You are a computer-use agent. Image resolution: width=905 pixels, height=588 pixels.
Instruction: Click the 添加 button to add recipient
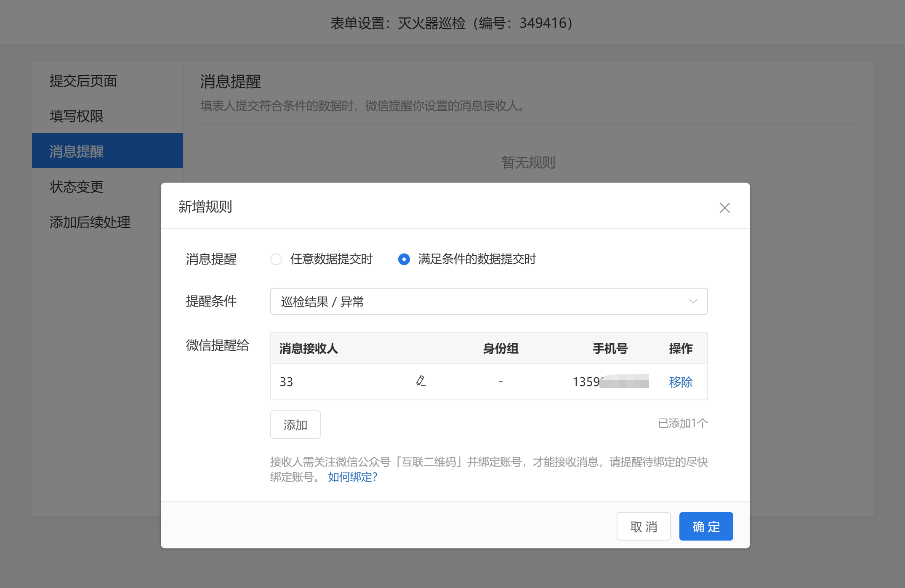[295, 425]
